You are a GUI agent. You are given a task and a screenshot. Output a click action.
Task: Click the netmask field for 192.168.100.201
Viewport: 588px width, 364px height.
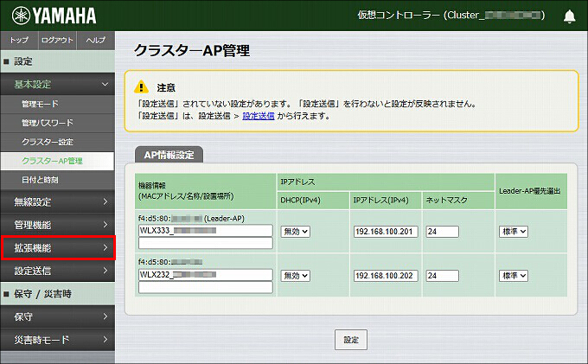tap(443, 232)
